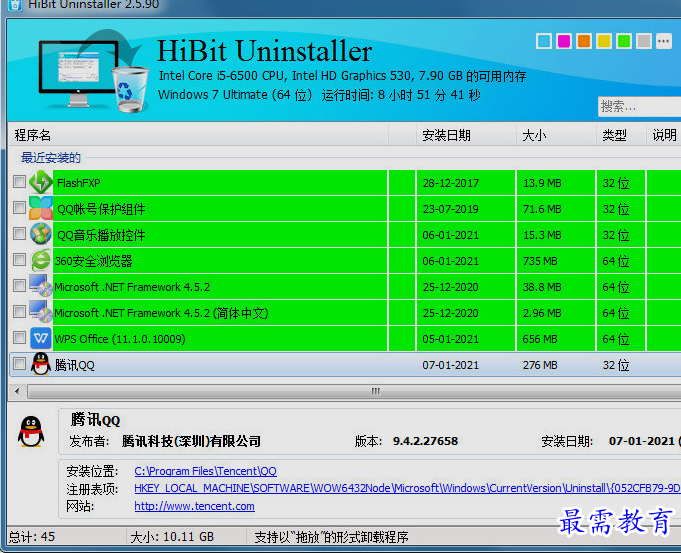Tick the FlashFXP checkbox
This screenshot has width=681, height=553.
coord(19,182)
